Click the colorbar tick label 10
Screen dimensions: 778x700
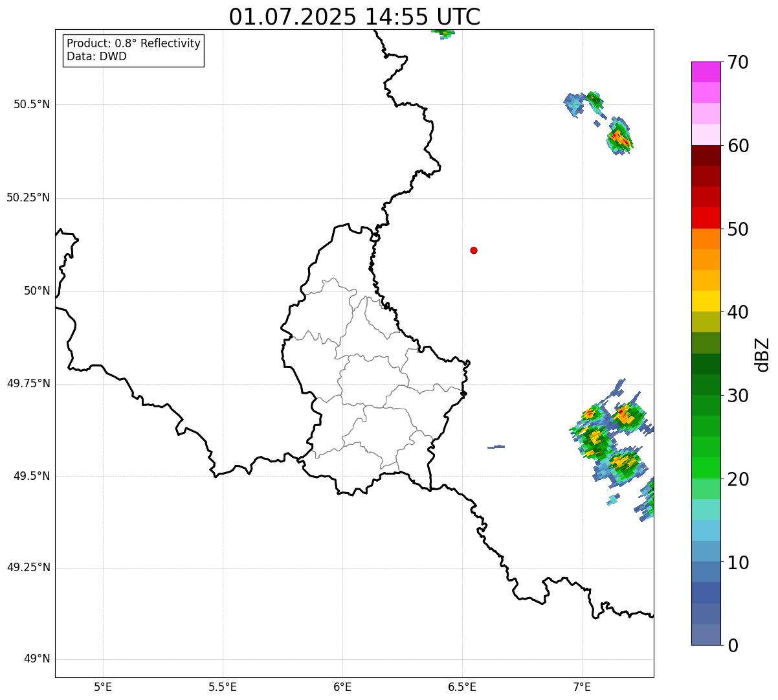click(x=738, y=562)
